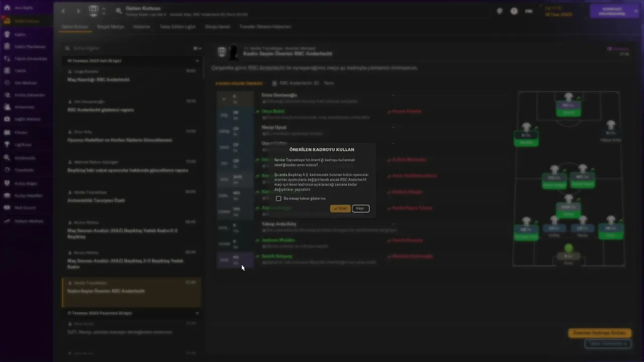Image resolution: width=644 pixels, height=362 pixels.
Task: Switch to Transfer Dönemi Haberleri tab
Action: click(x=265, y=27)
